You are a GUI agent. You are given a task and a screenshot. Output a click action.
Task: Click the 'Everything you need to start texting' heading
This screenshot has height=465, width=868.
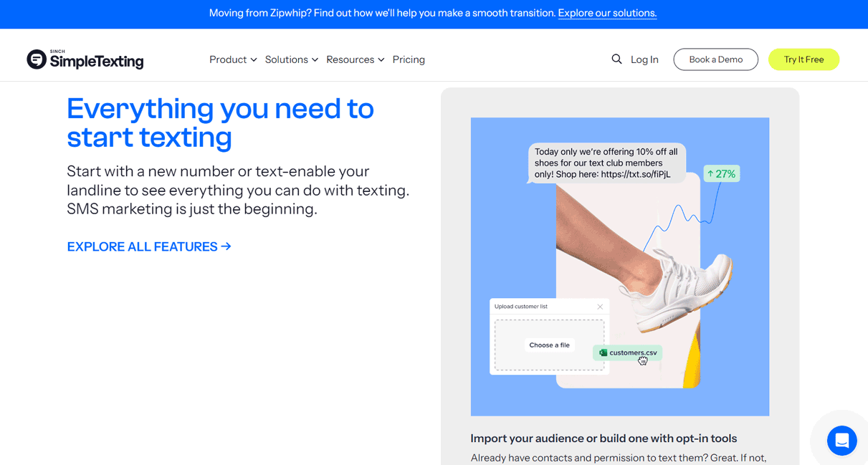pyautogui.click(x=220, y=123)
